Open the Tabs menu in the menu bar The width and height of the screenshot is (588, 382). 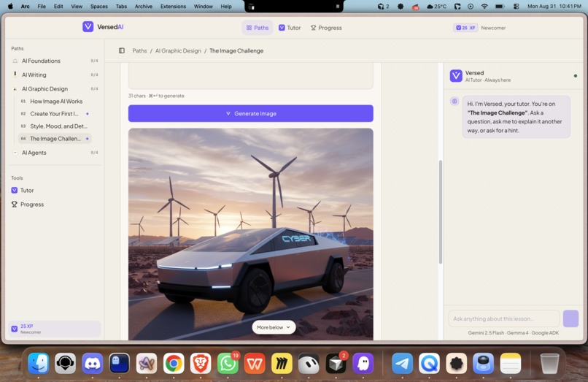121,7
